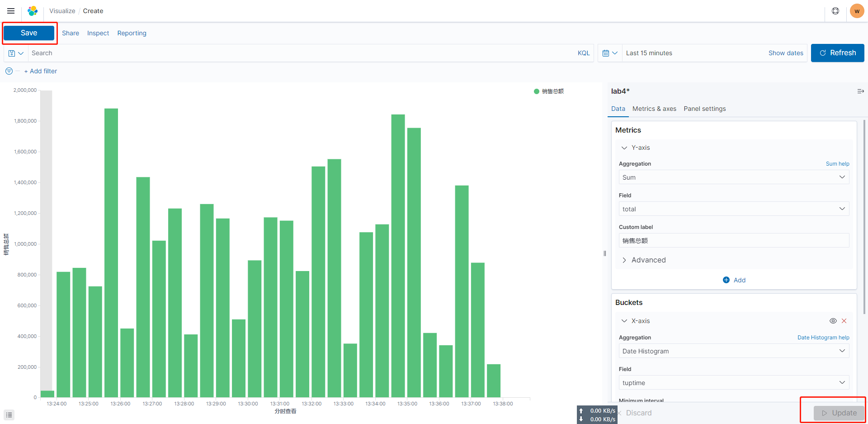
Task: Click the 销售总额 legend label
Action: (553, 91)
